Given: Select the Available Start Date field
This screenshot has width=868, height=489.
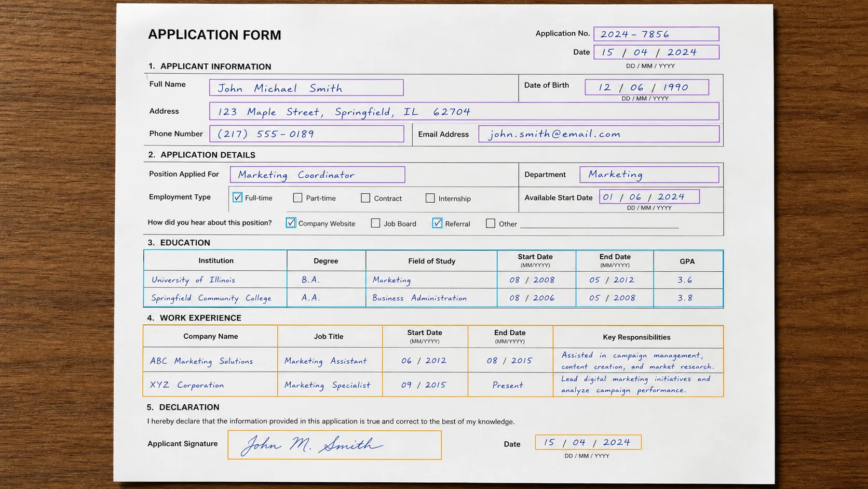Looking at the screenshot, I should 649,196.
